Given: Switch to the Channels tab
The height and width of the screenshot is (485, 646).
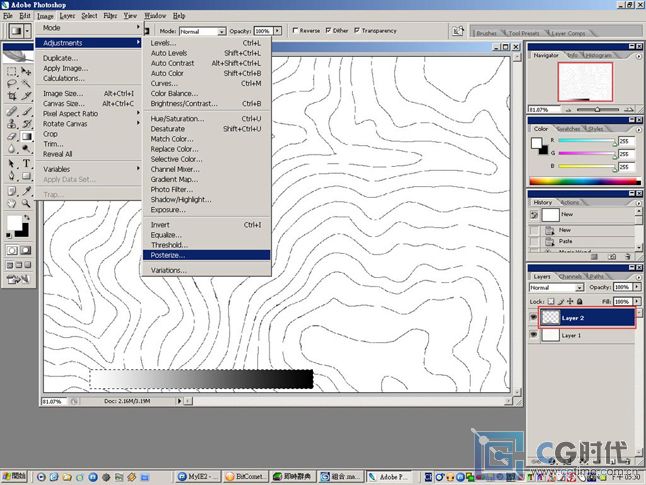Looking at the screenshot, I should click(571, 276).
